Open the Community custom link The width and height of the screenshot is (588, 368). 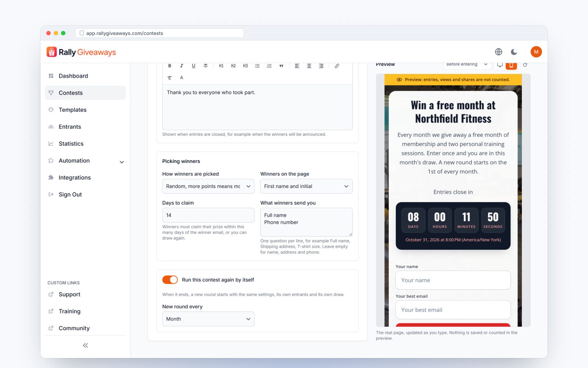[x=85, y=328]
